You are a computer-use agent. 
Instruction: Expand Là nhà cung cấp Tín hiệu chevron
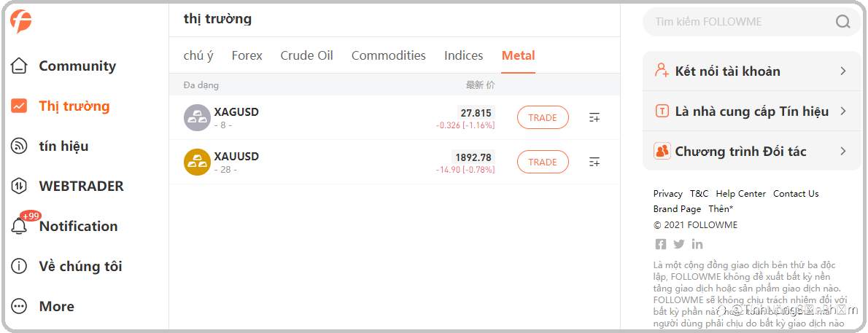click(x=843, y=111)
